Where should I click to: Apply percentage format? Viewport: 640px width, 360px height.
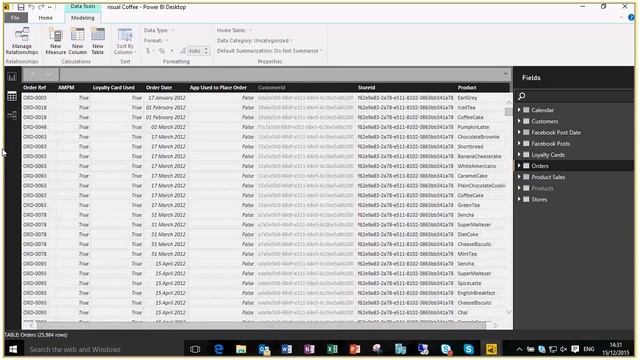(162, 51)
